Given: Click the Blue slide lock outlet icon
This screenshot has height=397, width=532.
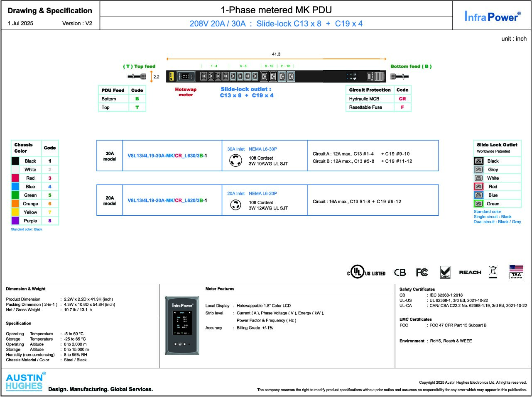Looking at the screenshot, I should tap(479, 195).
